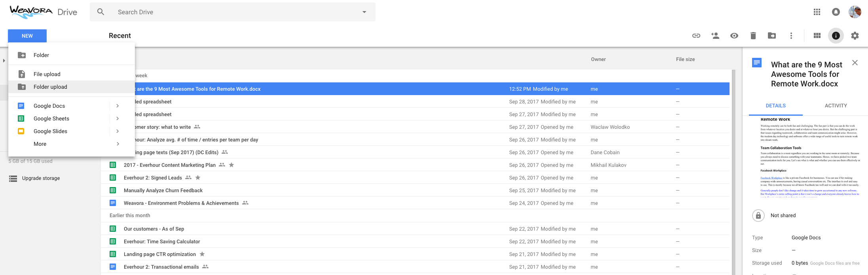The height and width of the screenshot is (275, 868).
Task: Expand the More submenu arrow
Action: pos(118,144)
